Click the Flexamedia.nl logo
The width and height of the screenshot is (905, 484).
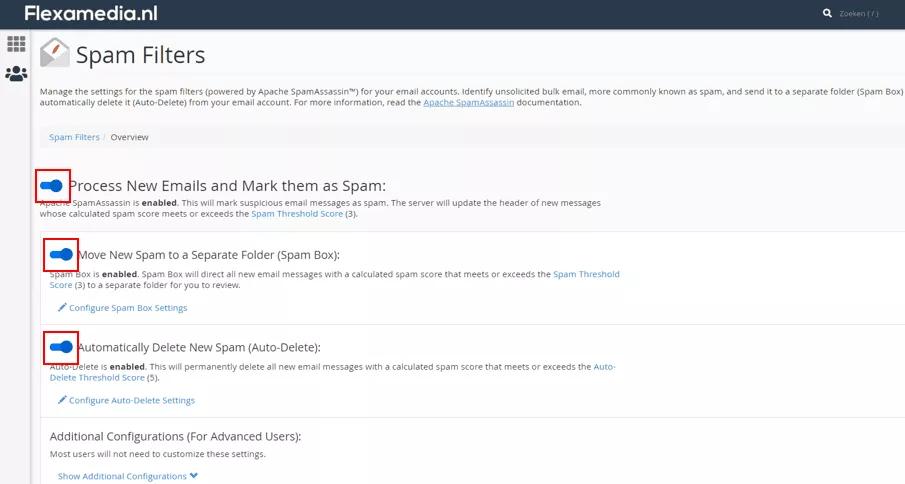click(91, 13)
